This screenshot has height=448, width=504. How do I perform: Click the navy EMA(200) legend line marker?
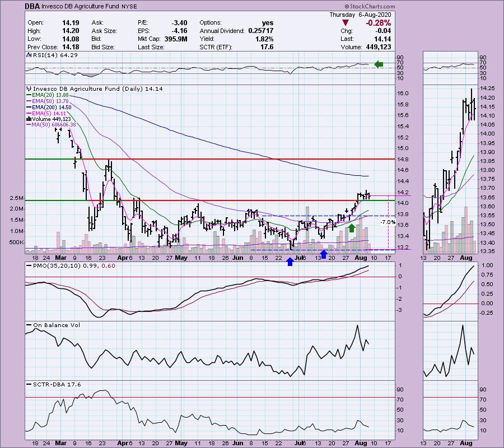coord(29,108)
